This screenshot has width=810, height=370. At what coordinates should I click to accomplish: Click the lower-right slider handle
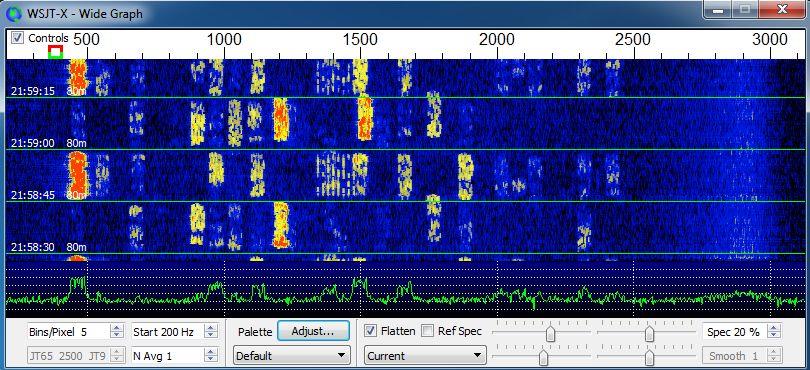click(x=649, y=357)
